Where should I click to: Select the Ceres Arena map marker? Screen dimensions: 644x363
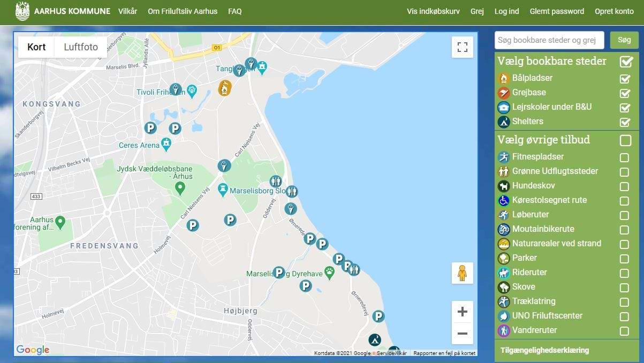166,143
